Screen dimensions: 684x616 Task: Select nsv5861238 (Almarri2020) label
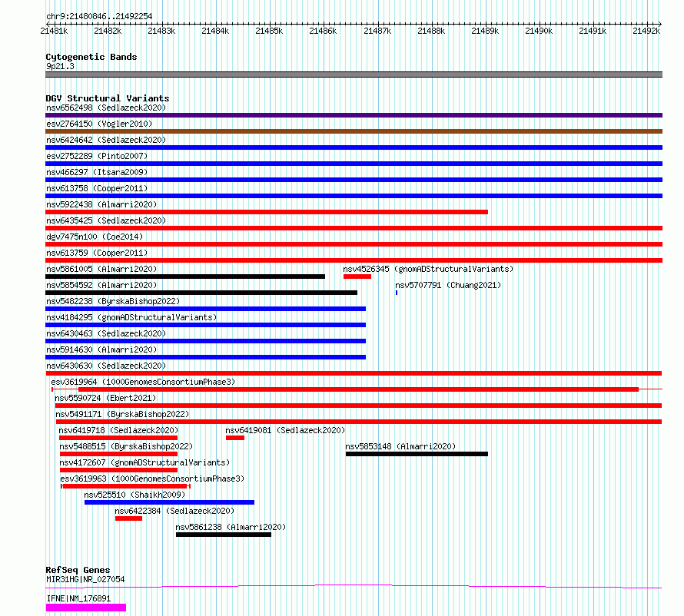(231, 527)
